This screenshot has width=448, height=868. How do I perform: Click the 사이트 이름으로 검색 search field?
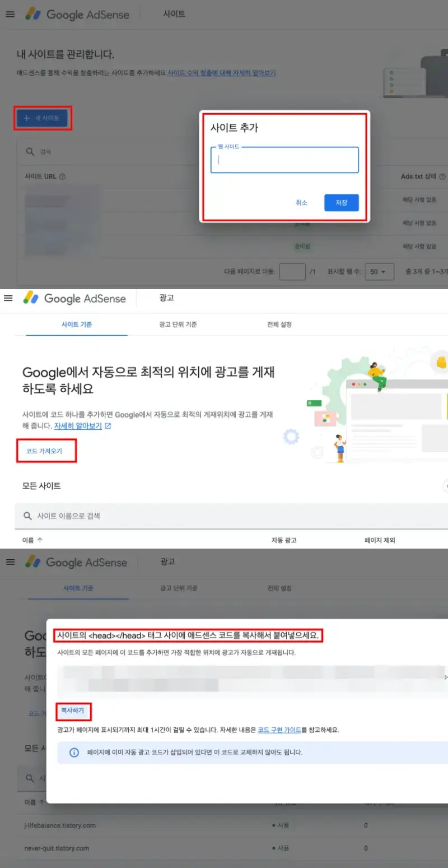tap(231, 516)
